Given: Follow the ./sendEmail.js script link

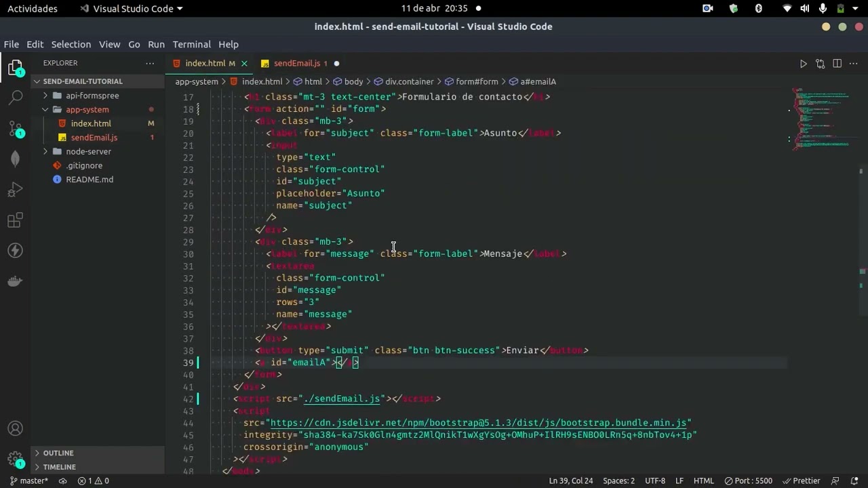Looking at the screenshot, I should click(342, 399).
